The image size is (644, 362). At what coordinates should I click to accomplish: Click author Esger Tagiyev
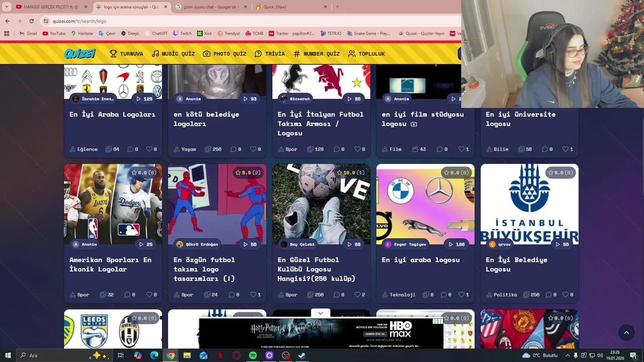click(x=406, y=244)
